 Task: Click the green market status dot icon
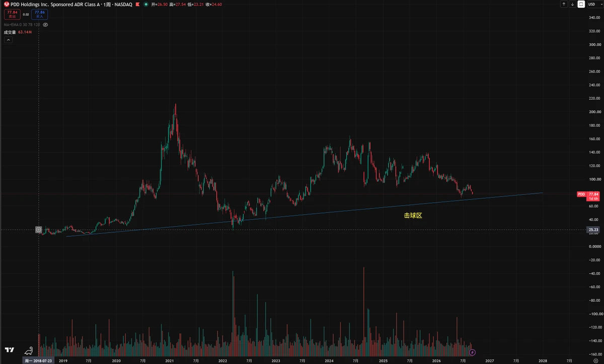pyautogui.click(x=146, y=4)
